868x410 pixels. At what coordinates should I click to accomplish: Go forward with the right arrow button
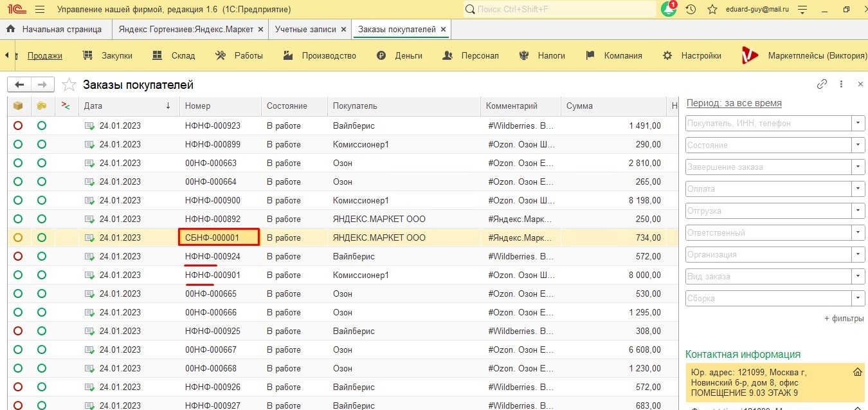click(x=42, y=84)
